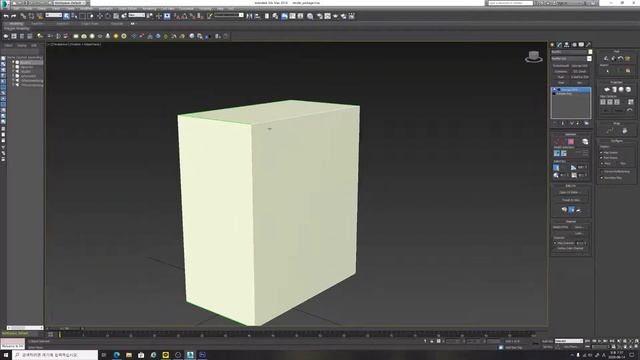Viewport: 640px width, 360px height.
Task: Open the Rendering menu
Action: coord(149,9)
